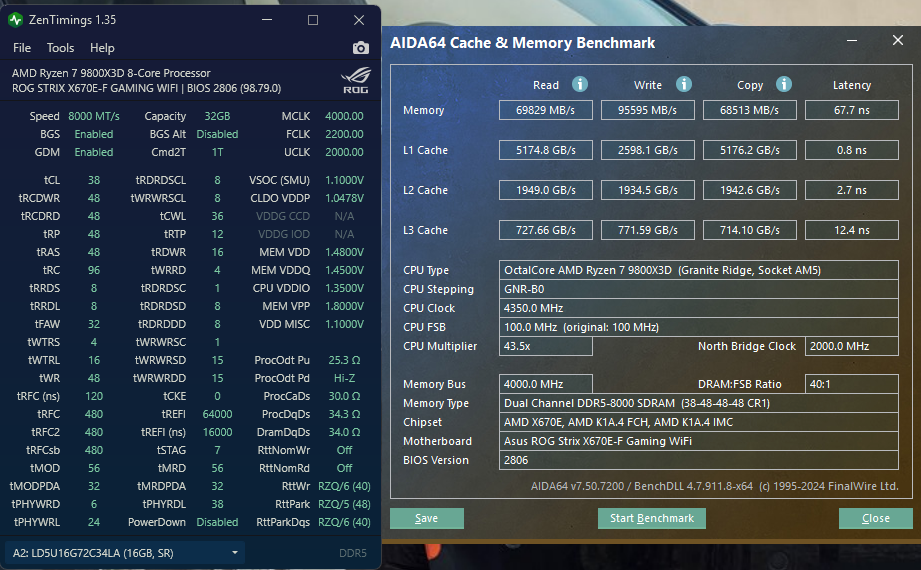The height and width of the screenshot is (570, 921).
Task: Expand the A2 memory module dropdown
Action: (x=125, y=553)
